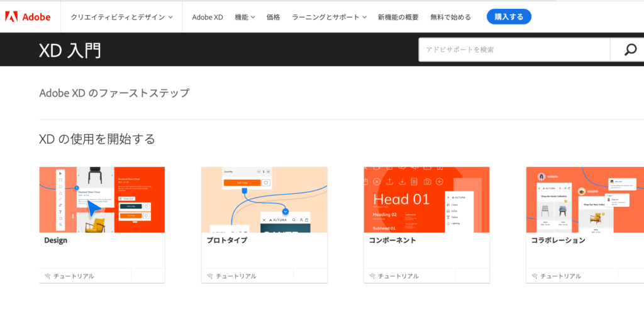Image resolution: width=644 pixels, height=311 pixels.
Task: Focus the アドビサポートを検索 search field
Action: click(x=514, y=50)
